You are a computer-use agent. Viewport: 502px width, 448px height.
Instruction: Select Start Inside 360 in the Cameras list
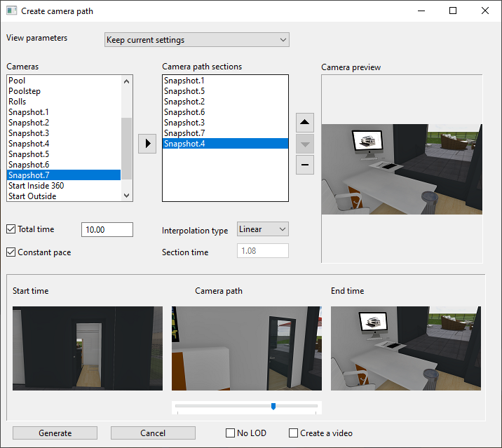tap(36, 186)
